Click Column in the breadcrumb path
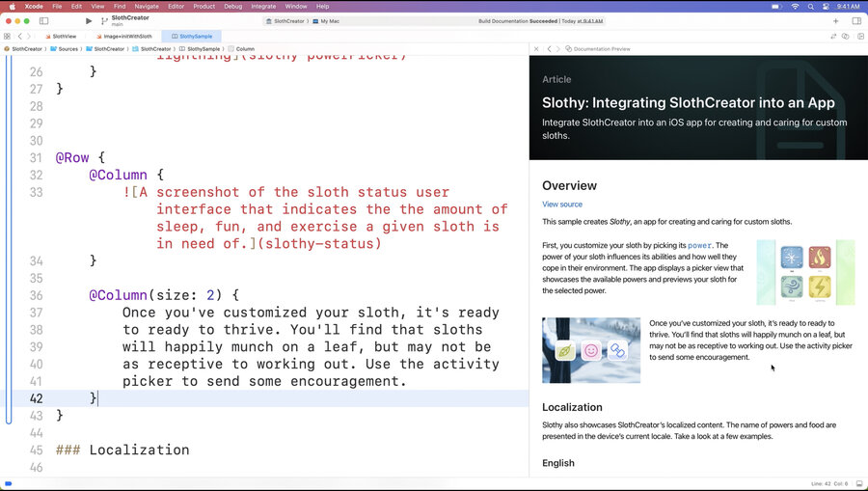Screen dimensions: 868x491 (241, 48)
